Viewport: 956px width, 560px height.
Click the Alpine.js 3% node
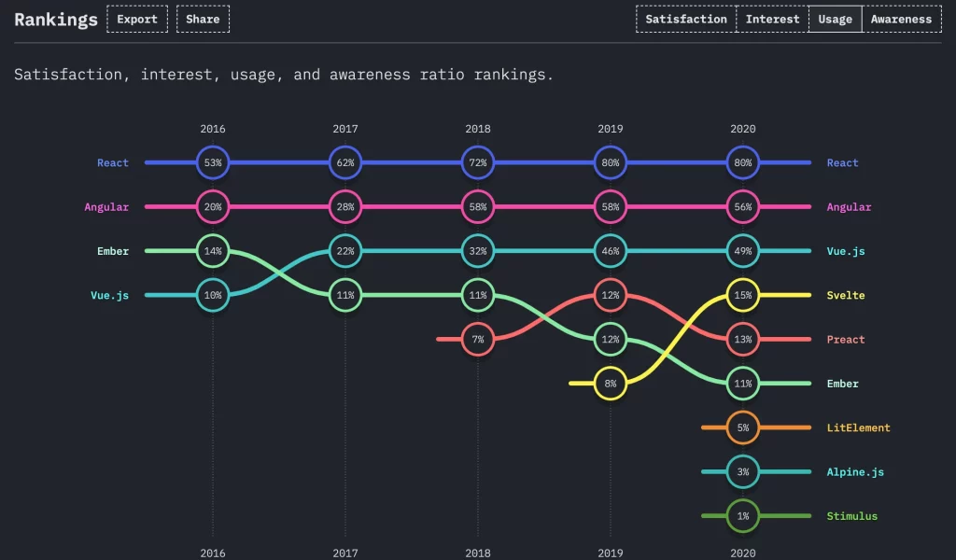point(743,471)
